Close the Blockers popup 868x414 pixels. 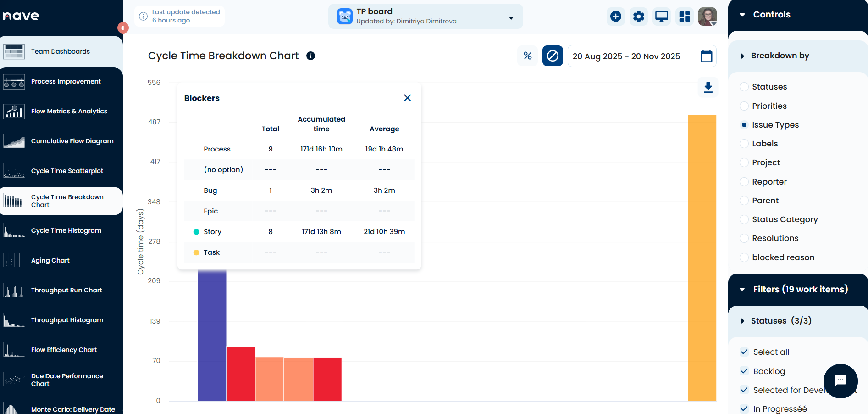(x=407, y=98)
